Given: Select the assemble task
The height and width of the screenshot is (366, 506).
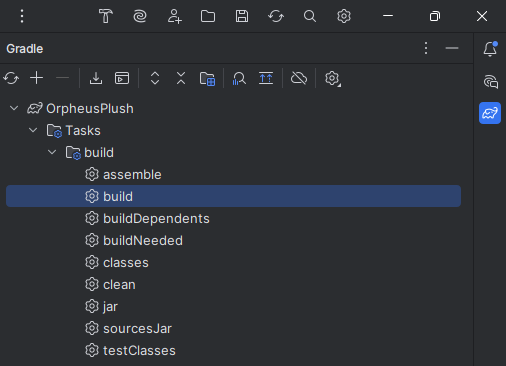Looking at the screenshot, I should 233,174.
